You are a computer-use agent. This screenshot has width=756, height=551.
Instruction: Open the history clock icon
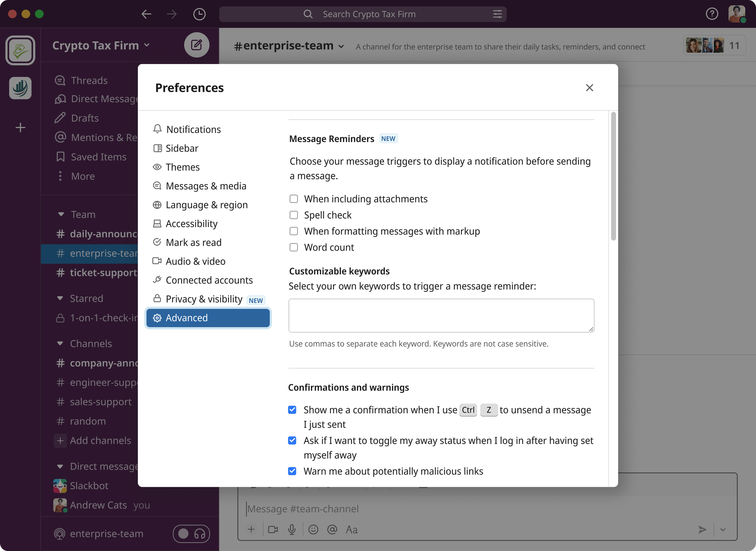(199, 14)
